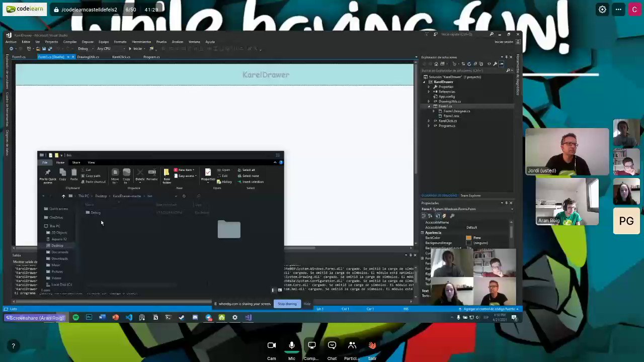Click the Save icon in Visual Studio toolbar
Viewport: 644px width, 362px height.
(43, 48)
